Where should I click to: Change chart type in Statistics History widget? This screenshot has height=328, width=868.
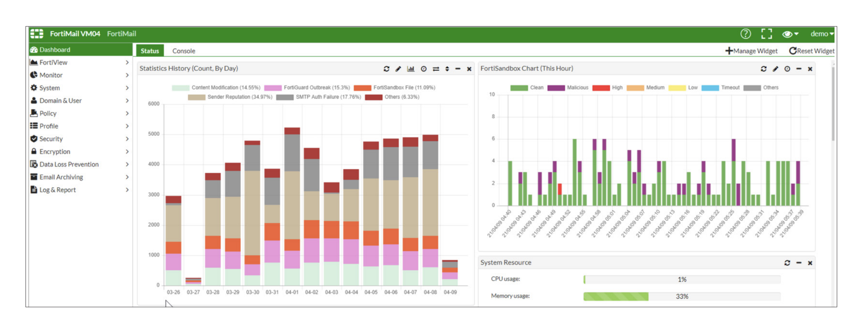(x=411, y=69)
